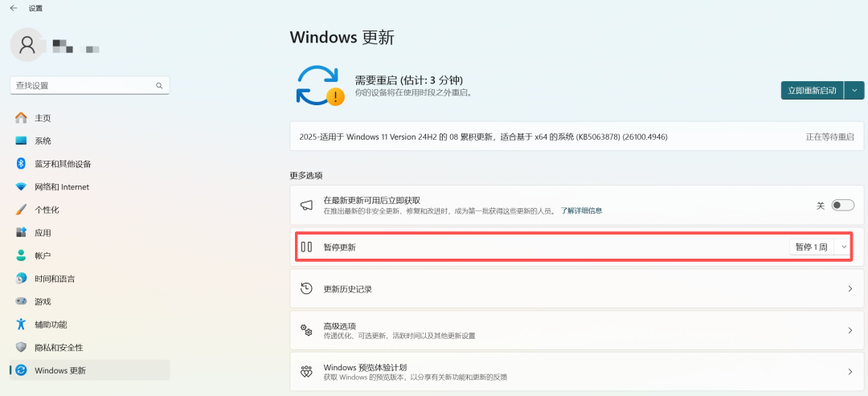Open 时间和语言 settings
Screen dimensions: 868x396
[x=90, y=279]
